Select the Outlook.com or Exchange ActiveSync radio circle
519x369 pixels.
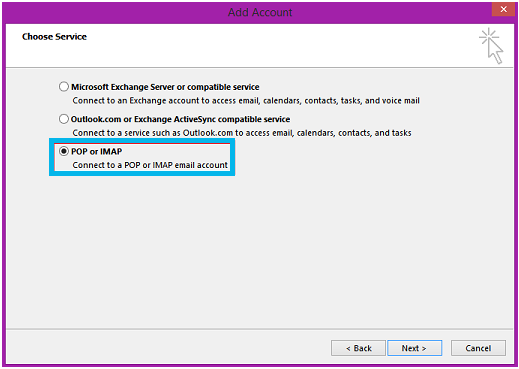(64, 119)
